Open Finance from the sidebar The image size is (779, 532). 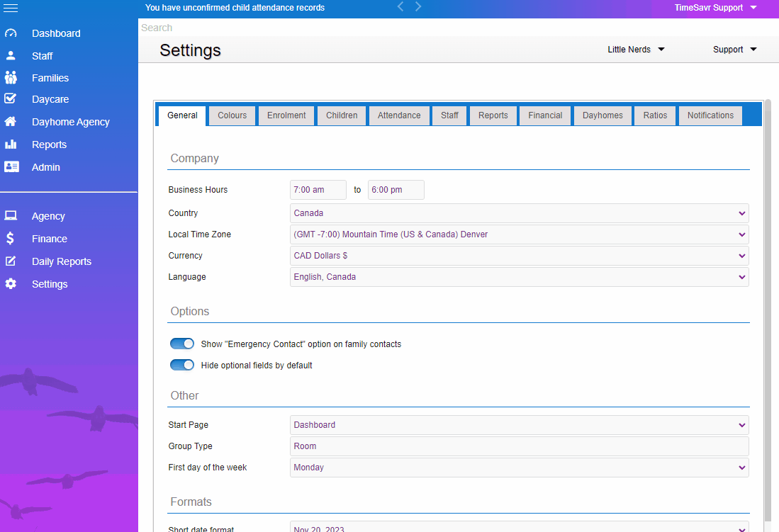coord(49,239)
